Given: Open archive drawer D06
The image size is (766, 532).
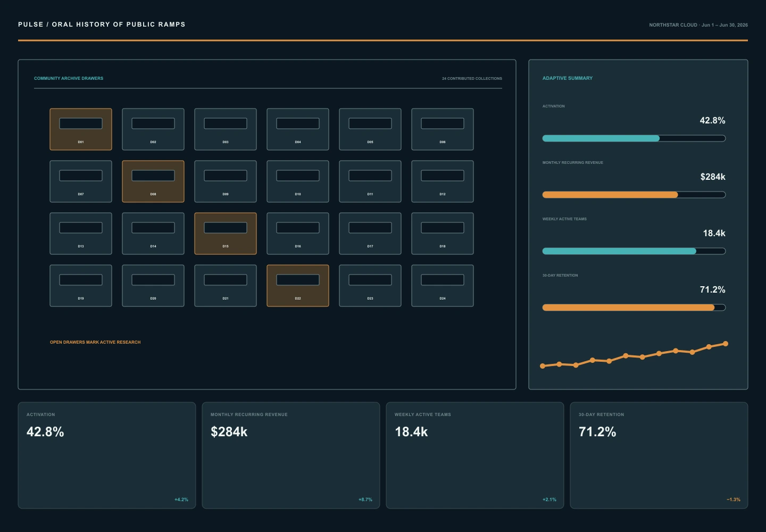Looking at the screenshot, I should (443, 129).
